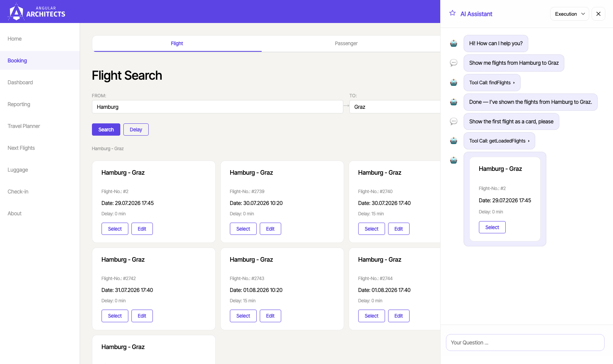613x364 pixels.
Task: Click the 'AI Assistant' title
Action: click(x=476, y=14)
